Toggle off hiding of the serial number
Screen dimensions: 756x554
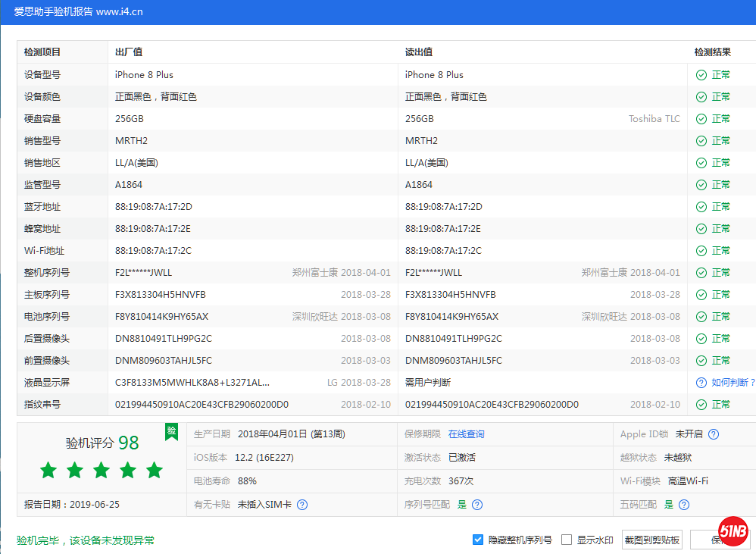[478, 540]
